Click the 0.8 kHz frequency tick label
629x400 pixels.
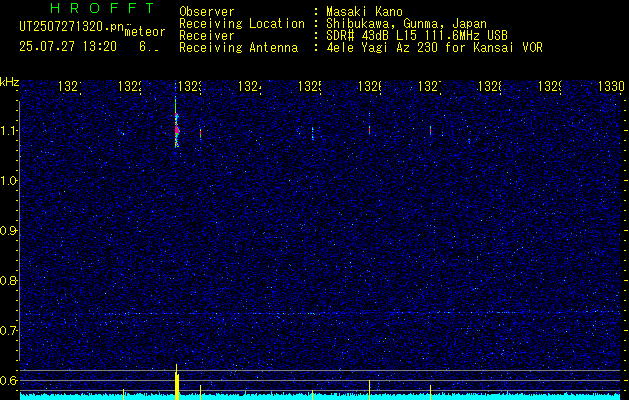8,280
